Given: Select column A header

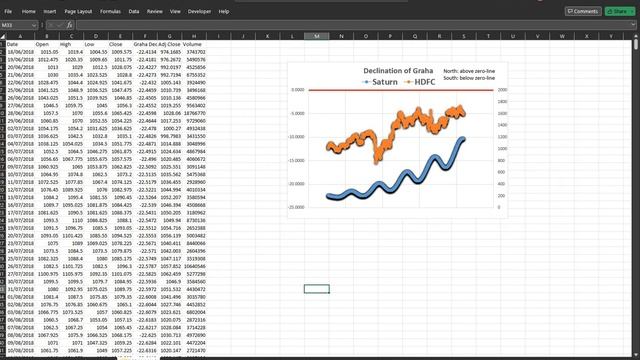Looking at the screenshot, I should (x=20, y=36).
